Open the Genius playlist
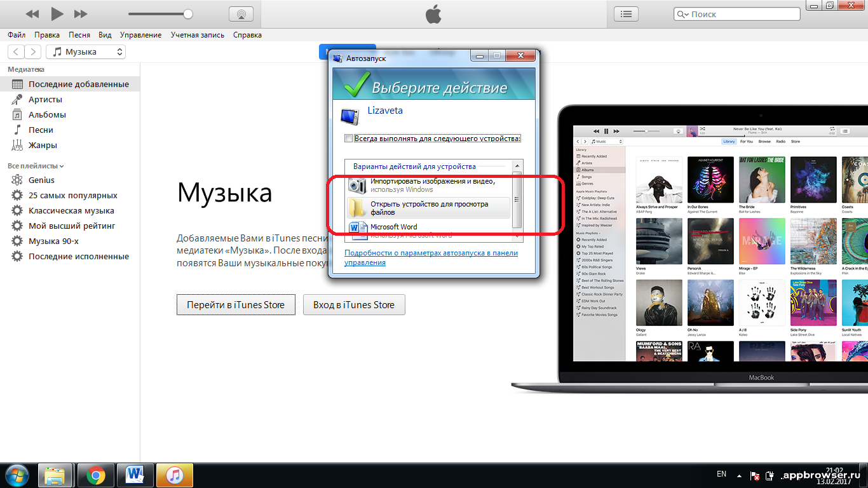868x488 pixels. click(70, 180)
